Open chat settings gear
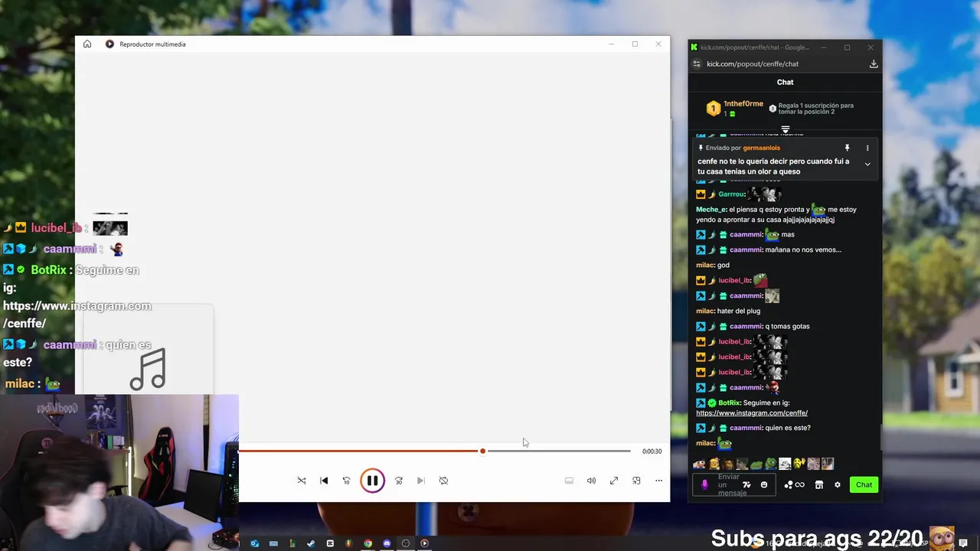Image resolution: width=980 pixels, height=551 pixels. point(838,484)
